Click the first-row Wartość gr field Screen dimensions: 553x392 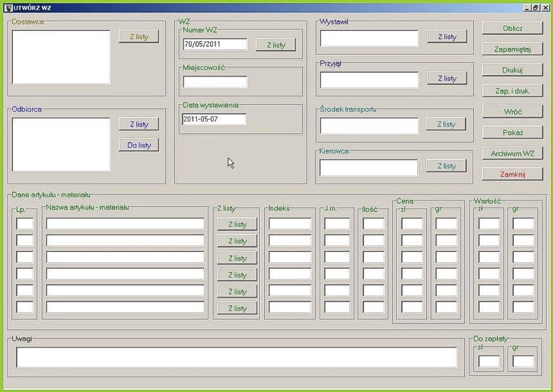(x=523, y=224)
